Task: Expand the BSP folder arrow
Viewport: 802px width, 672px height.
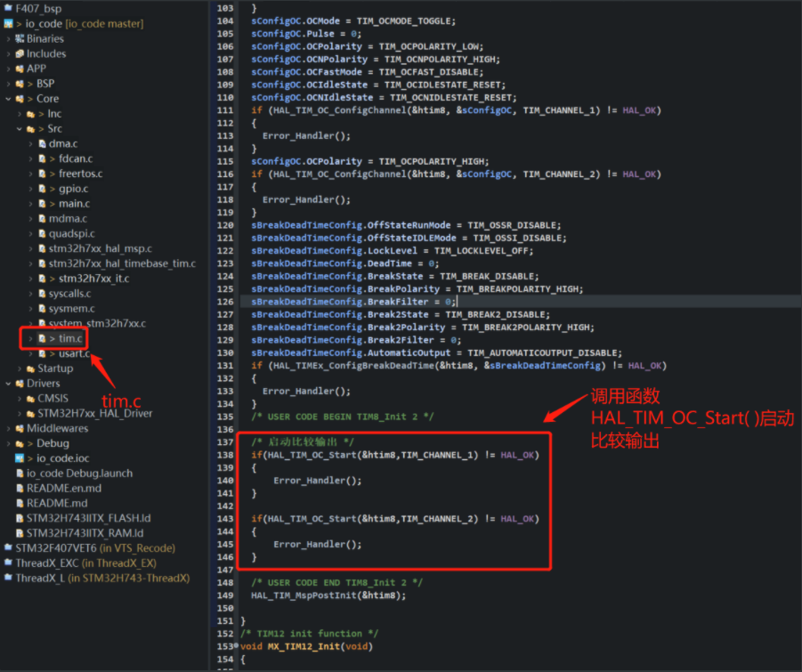Action: tap(8, 84)
